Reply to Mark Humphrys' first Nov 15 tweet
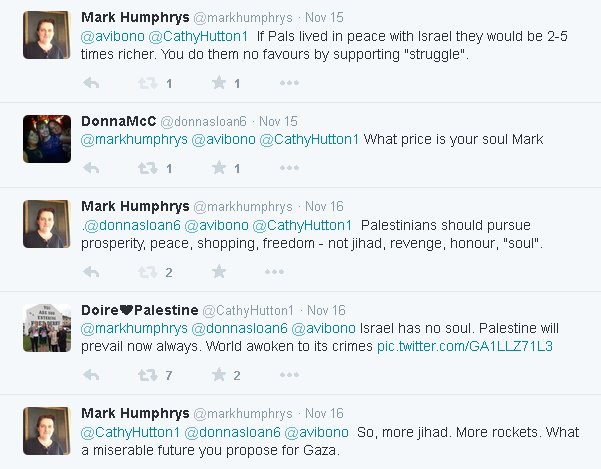Viewport: 601px width, 469px height. point(91,83)
